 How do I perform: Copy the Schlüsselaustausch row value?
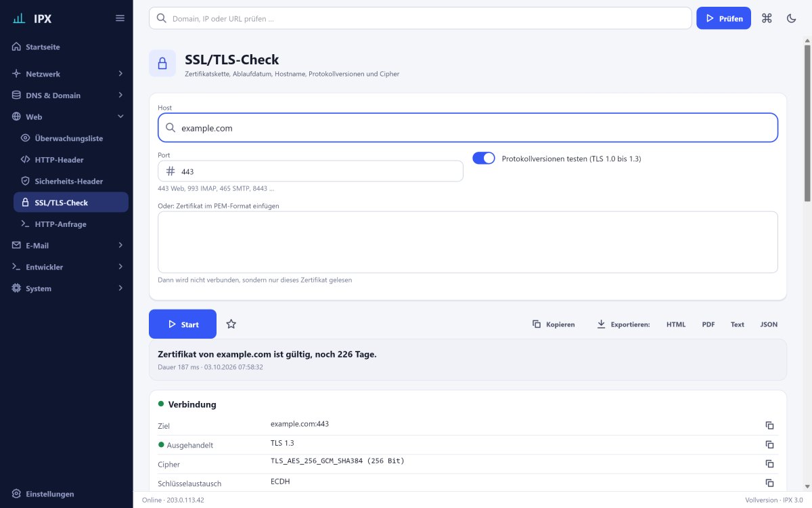[x=769, y=483]
